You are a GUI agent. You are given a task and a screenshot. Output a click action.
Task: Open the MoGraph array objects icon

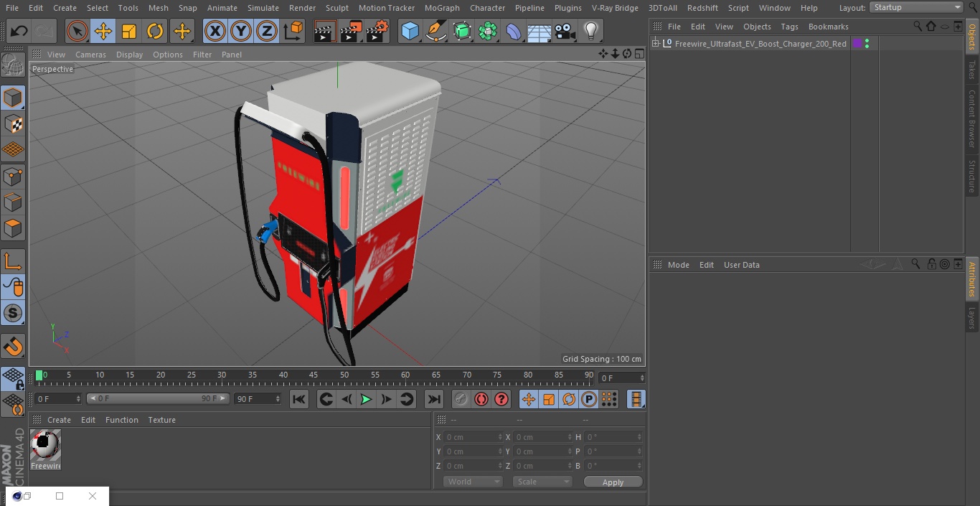pos(488,31)
